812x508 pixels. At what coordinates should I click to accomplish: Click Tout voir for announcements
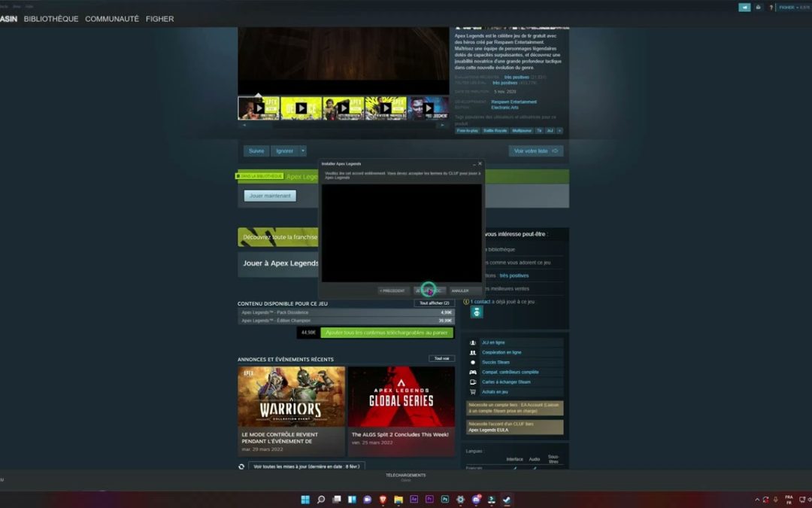(x=442, y=359)
